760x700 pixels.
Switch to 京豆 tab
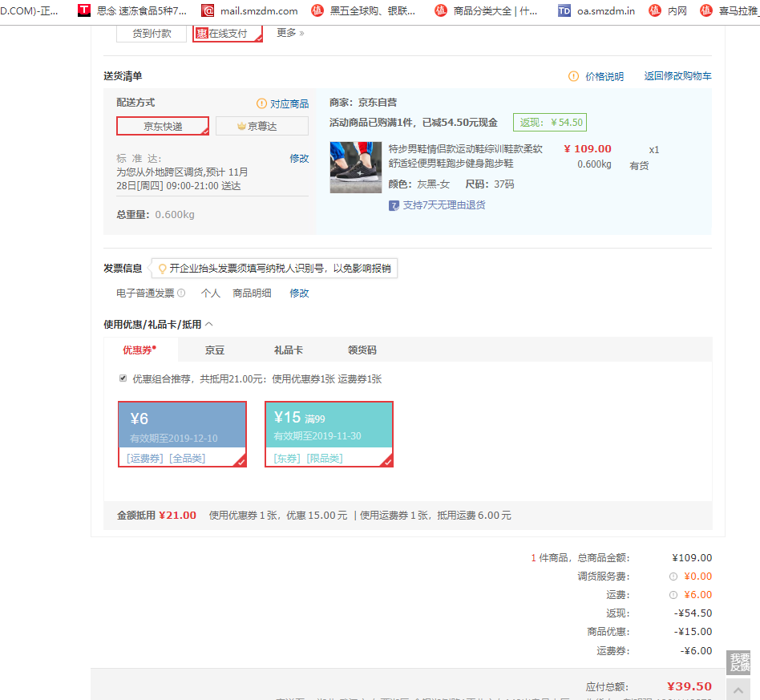pyautogui.click(x=215, y=350)
